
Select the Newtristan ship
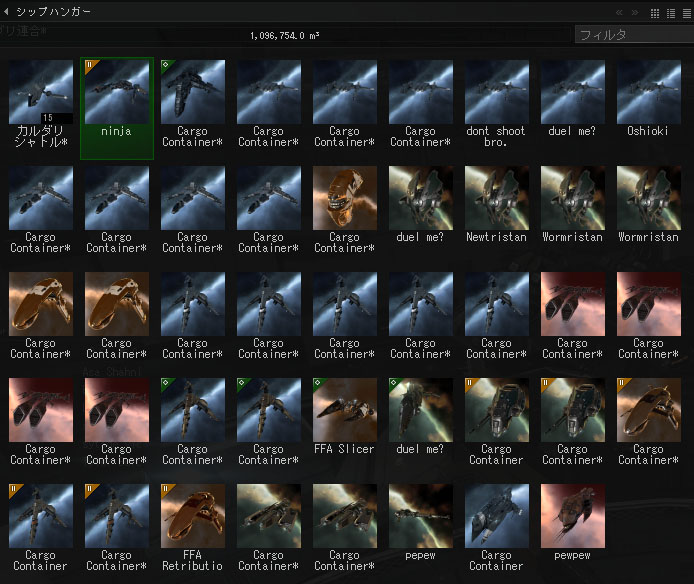[x=497, y=205]
